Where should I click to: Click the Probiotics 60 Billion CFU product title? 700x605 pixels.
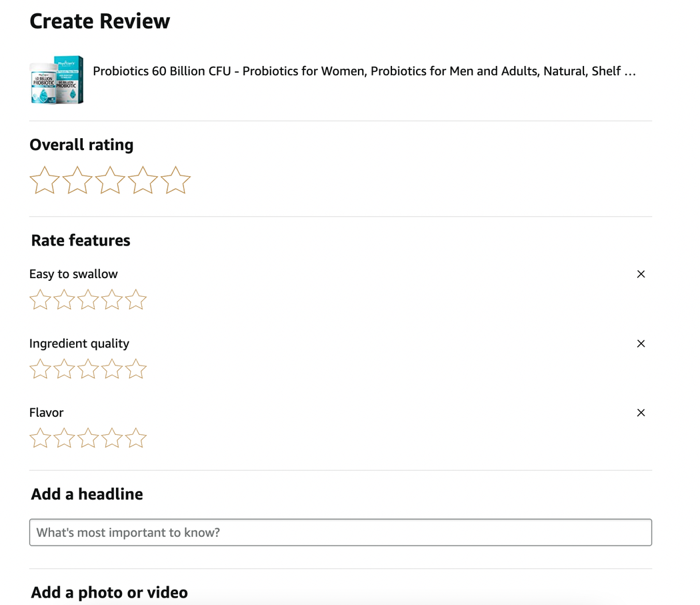click(x=364, y=71)
